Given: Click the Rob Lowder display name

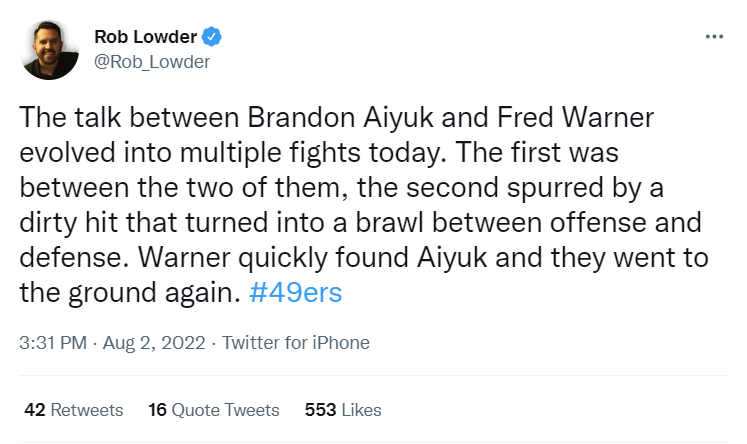Looking at the screenshot, I should [x=145, y=37].
